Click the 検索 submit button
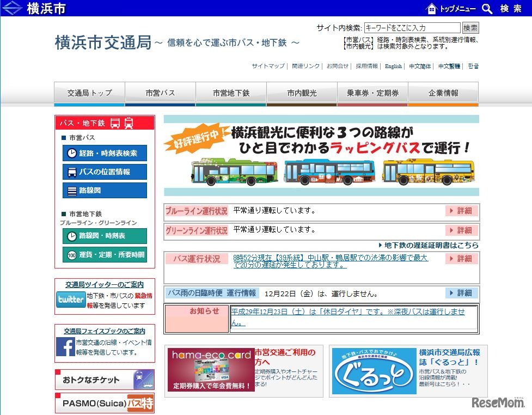Screen dimensions: 532x415 click(470, 28)
